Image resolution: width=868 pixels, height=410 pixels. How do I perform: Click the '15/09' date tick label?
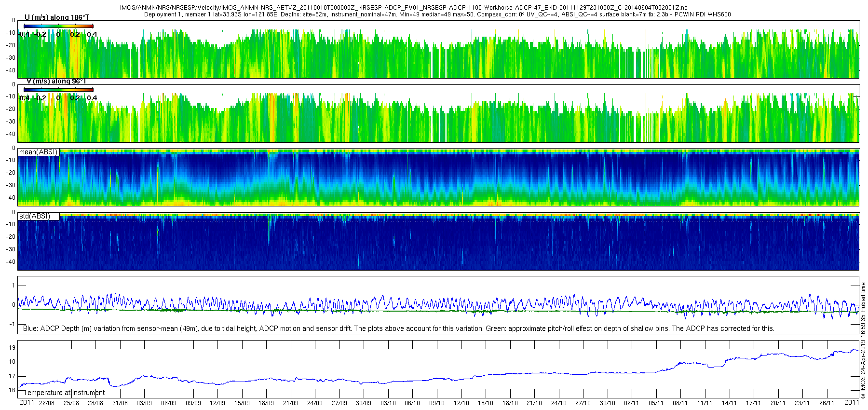click(242, 403)
